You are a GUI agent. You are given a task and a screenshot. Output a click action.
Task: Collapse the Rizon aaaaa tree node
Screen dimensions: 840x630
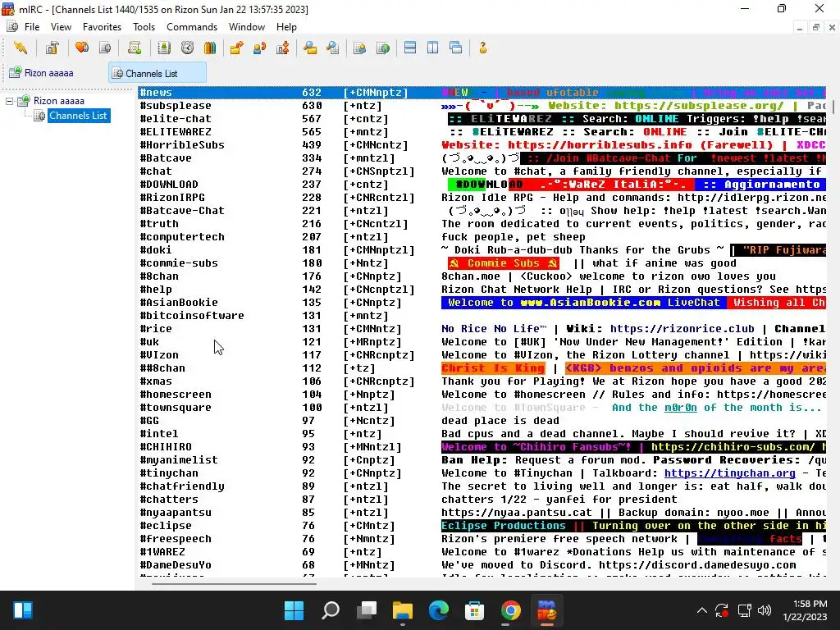(x=9, y=101)
